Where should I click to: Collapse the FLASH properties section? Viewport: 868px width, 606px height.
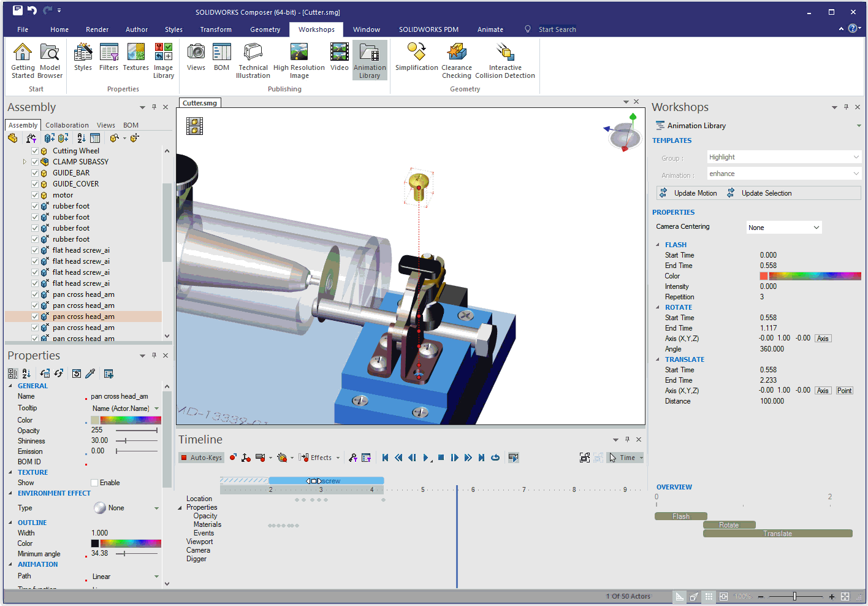tap(658, 245)
